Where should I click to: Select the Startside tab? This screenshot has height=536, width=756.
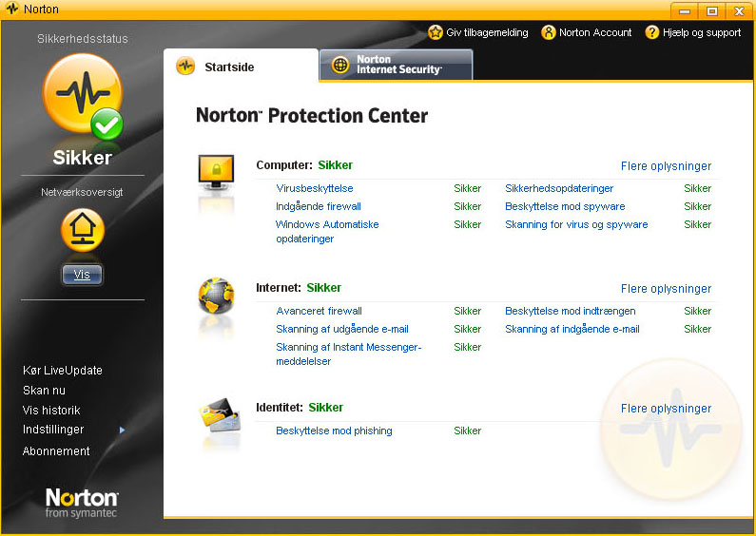pos(242,66)
